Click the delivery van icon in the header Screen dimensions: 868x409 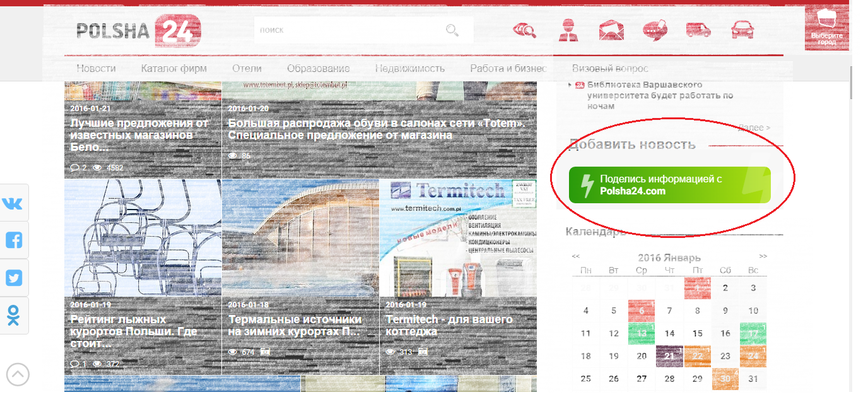pyautogui.click(x=698, y=30)
